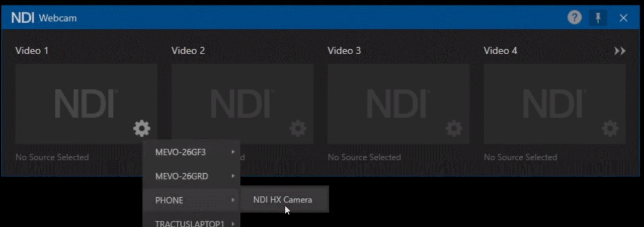Click 'No Source Selected' under Video 3
The image size is (644, 227).
click(364, 157)
